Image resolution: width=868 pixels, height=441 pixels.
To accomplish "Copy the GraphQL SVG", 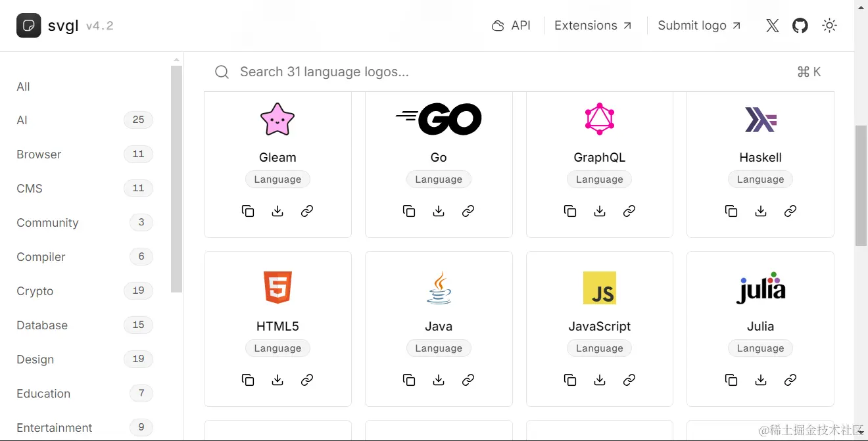I will click(570, 211).
